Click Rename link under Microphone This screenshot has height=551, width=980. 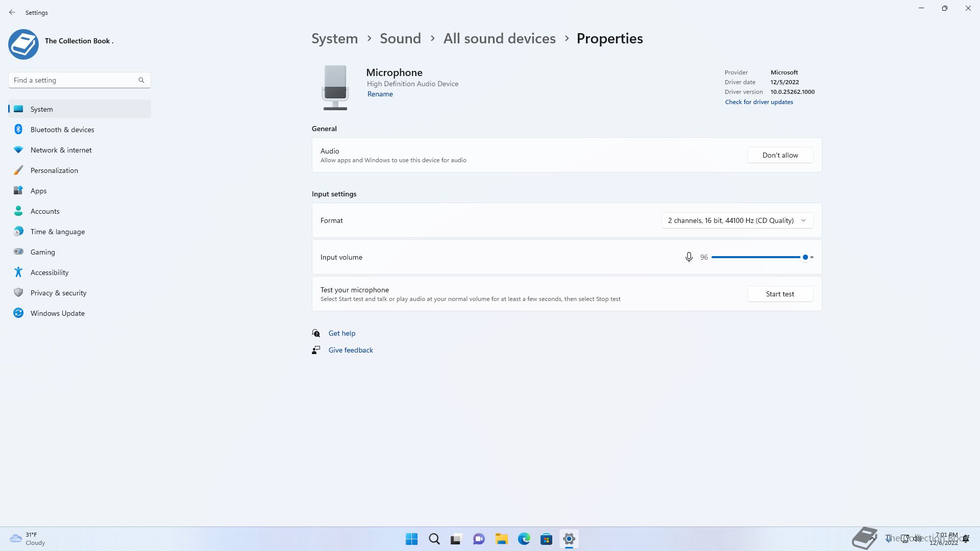(x=380, y=94)
